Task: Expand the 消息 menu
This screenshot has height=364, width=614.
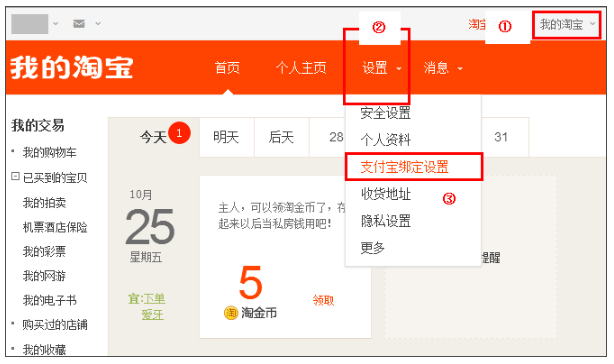Action: [x=443, y=68]
